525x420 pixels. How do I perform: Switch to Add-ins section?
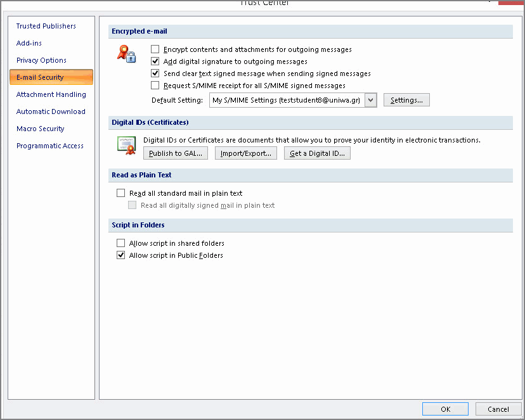29,43
